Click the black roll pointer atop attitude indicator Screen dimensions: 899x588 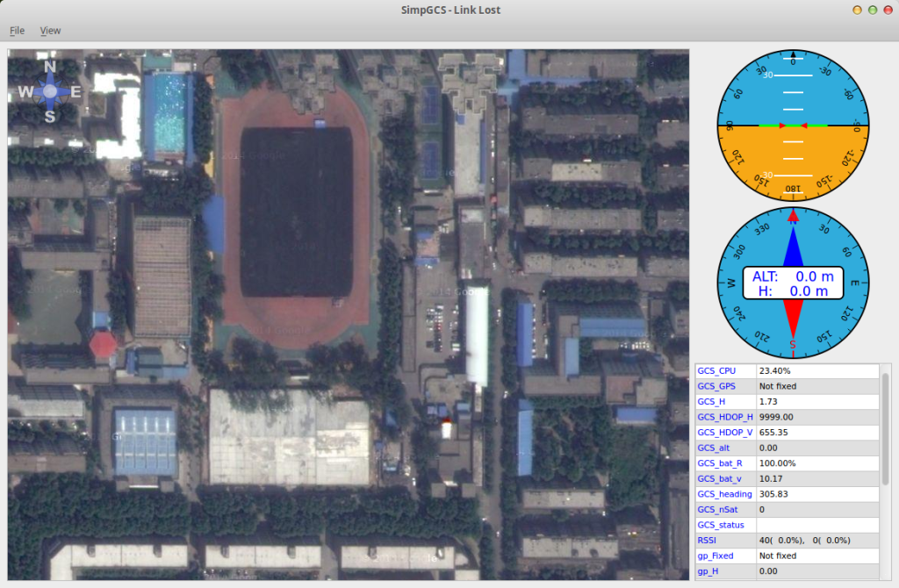[793, 55]
